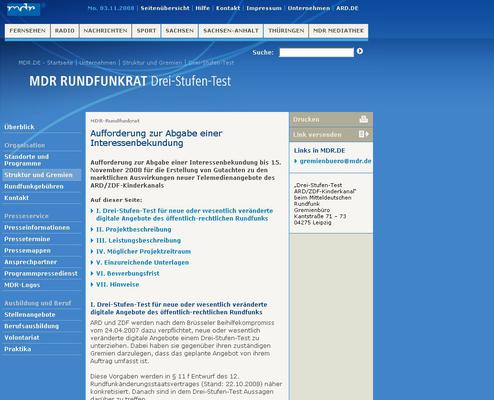Go to MDR.DE - Startseite breadcrumb
494x400 pixels.
click(x=46, y=62)
